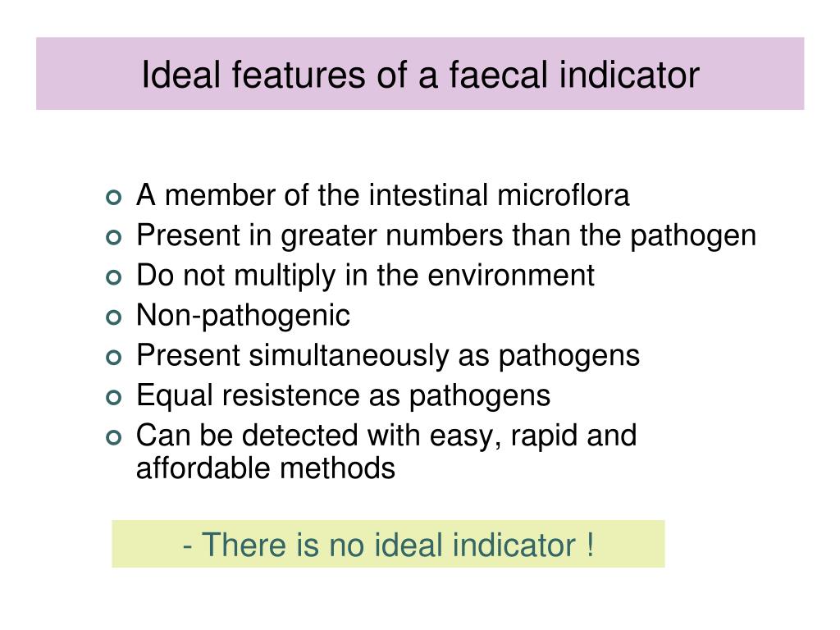Viewport: 840px width, 630px height.
Task: Click the bullet marker before 'Equal resistence'
Action: [113, 398]
